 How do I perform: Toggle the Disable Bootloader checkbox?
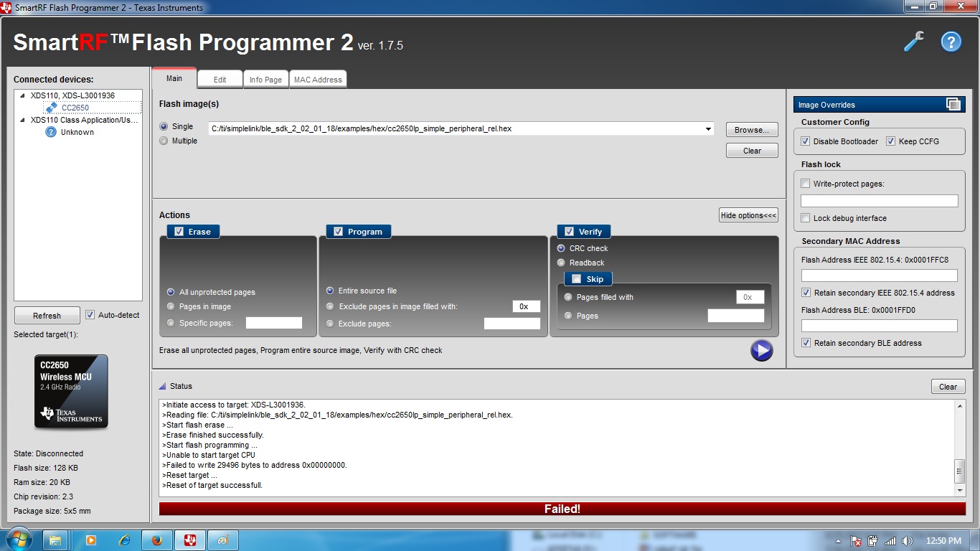click(x=806, y=141)
